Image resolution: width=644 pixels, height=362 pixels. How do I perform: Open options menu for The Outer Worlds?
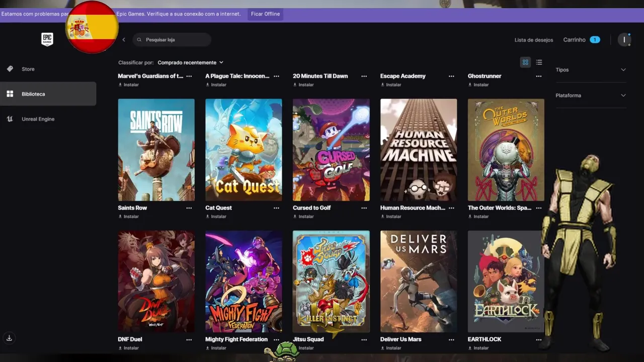pyautogui.click(x=539, y=208)
